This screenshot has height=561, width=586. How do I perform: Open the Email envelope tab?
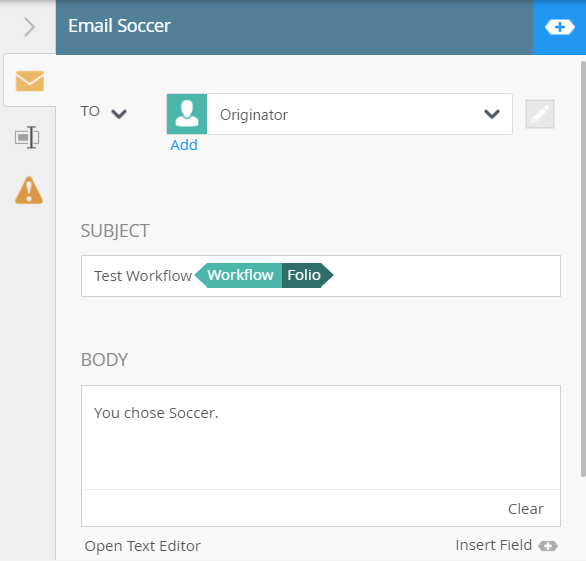[30, 81]
